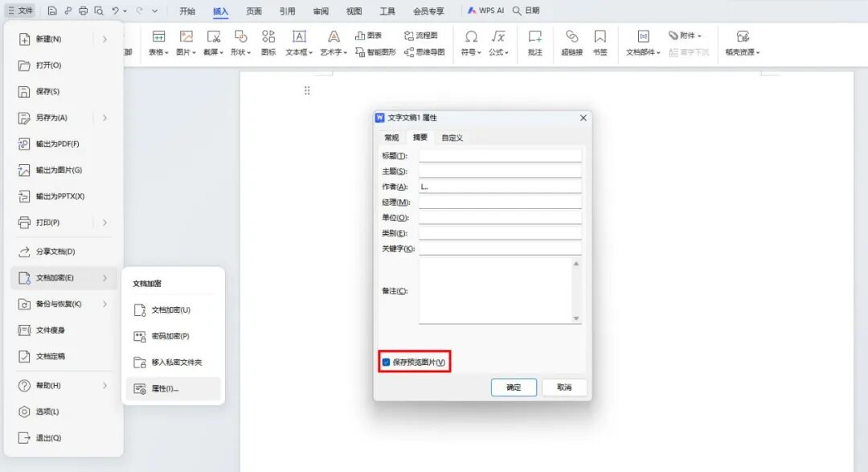Insert a 流程图 flowchart

coord(420,35)
